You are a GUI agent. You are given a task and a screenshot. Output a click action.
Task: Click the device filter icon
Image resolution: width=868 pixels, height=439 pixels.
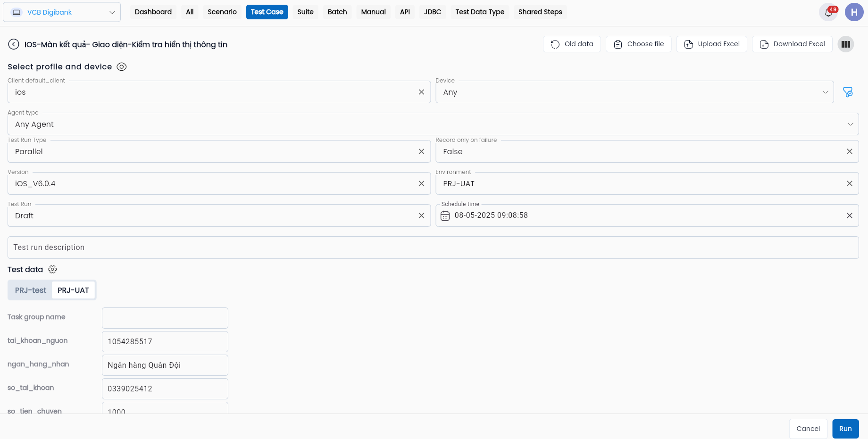tap(848, 92)
